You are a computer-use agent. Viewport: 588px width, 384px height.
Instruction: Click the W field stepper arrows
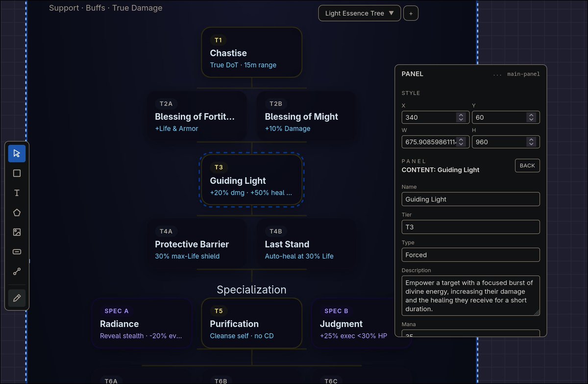[x=461, y=142]
